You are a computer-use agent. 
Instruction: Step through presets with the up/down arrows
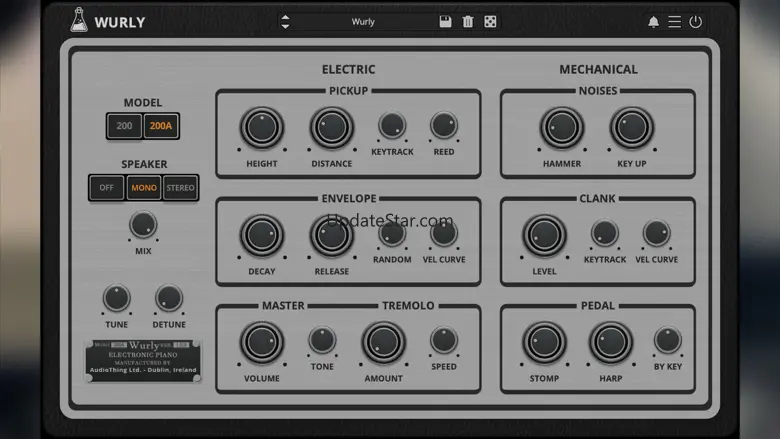(285, 21)
